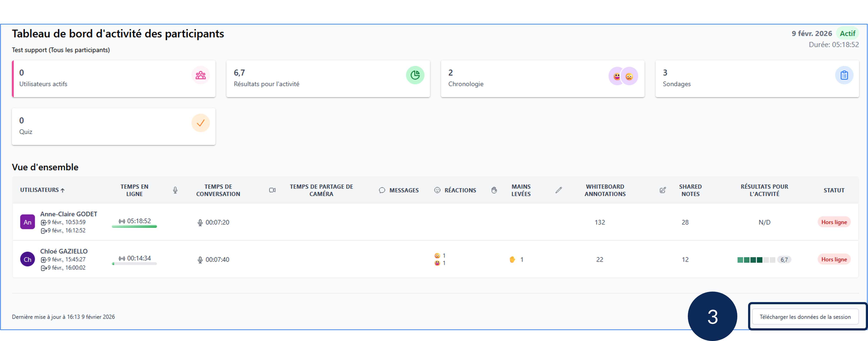This screenshot has width=868, height=341.
Task: Click Anne-Claire GODET user name
Action: pos(69,214)
